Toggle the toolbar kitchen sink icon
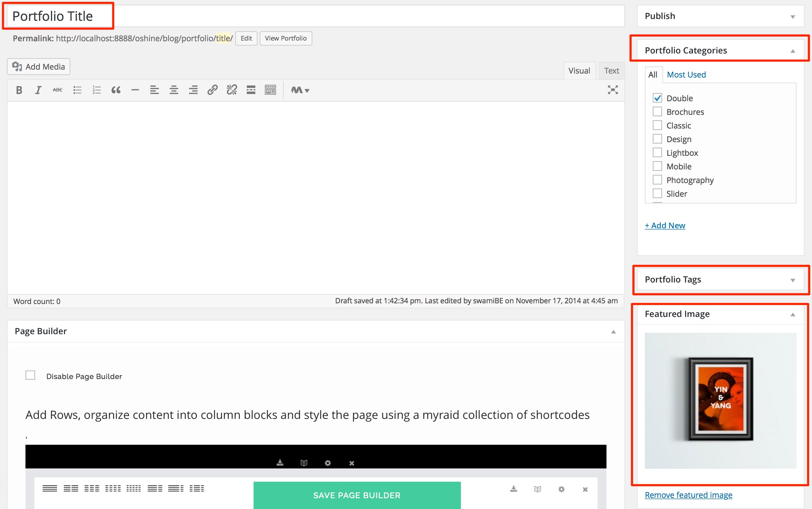This screenshot has width=812, height=509. [x=270, y=90]
